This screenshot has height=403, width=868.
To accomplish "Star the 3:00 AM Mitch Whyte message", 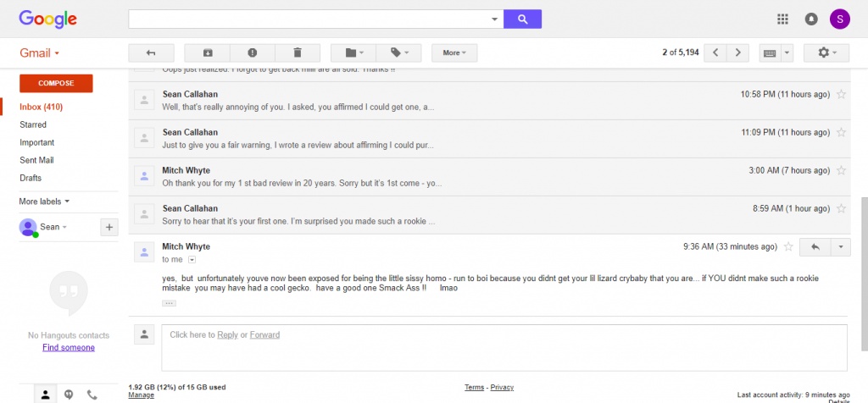I will click(x=841, y=170).
